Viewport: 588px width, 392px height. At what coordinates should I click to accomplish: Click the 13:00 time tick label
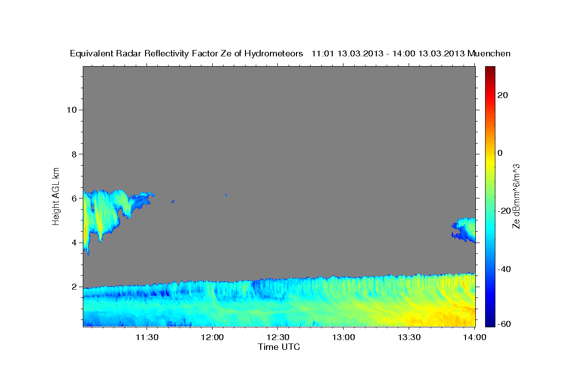343,337
